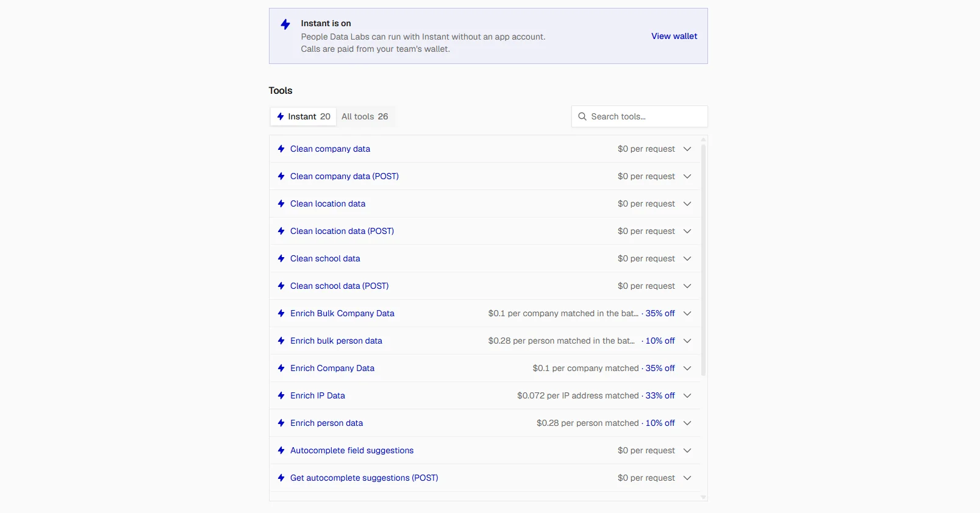
Task: Open the Clean company data tool link
Action: click(330, 149)
